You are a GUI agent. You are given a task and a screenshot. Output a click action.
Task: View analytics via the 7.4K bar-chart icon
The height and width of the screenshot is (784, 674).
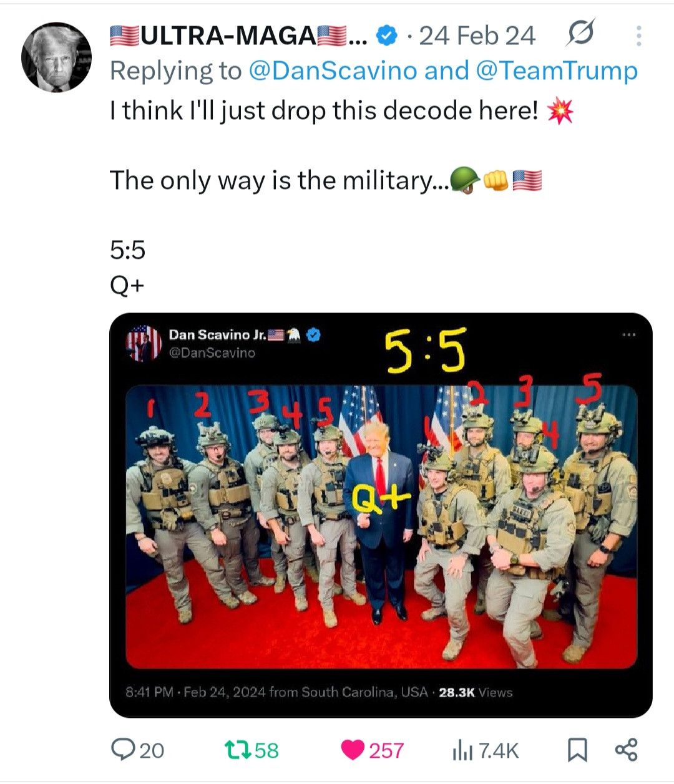pos(461,751)
